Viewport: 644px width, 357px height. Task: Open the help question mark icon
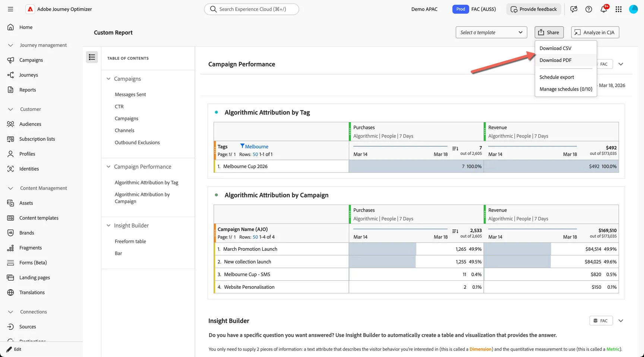tap(588, 9)
